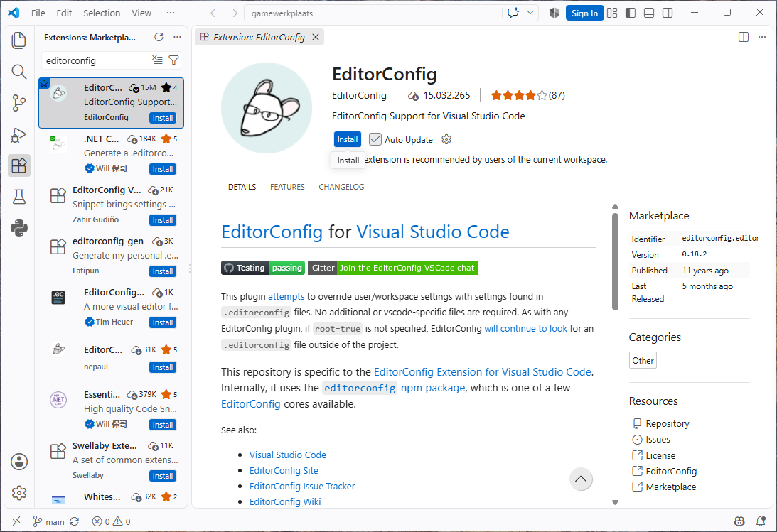Open Extensions view more actions menu

(x=178, y=37)
